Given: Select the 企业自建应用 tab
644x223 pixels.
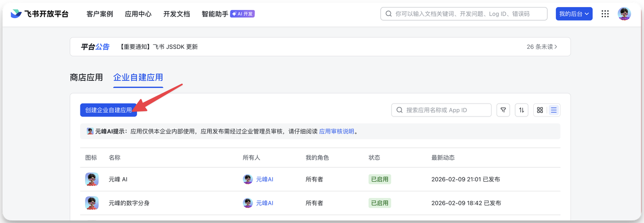Looking at the screenshot, I should (138, 77).
